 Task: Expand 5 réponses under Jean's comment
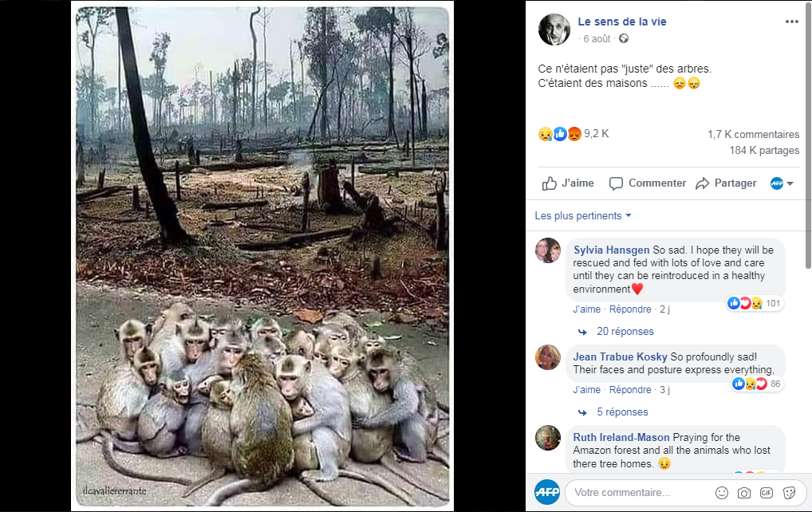tap(622, 412)
